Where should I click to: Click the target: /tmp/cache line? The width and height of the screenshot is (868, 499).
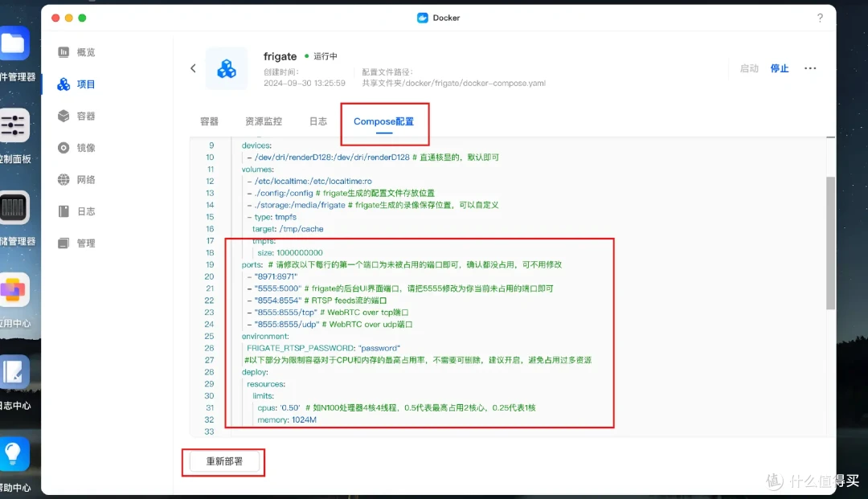pyautogui.click(x=288, y=229)
